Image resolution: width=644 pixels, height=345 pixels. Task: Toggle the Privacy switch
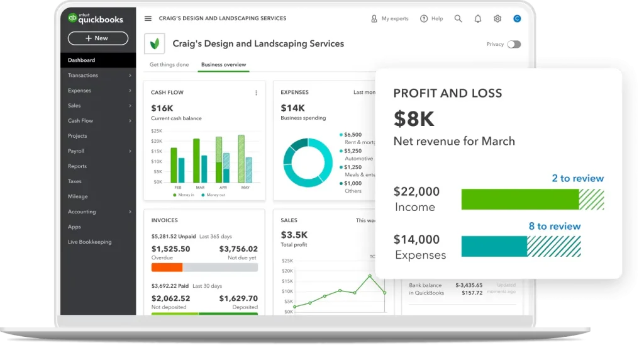pos(514,45)
